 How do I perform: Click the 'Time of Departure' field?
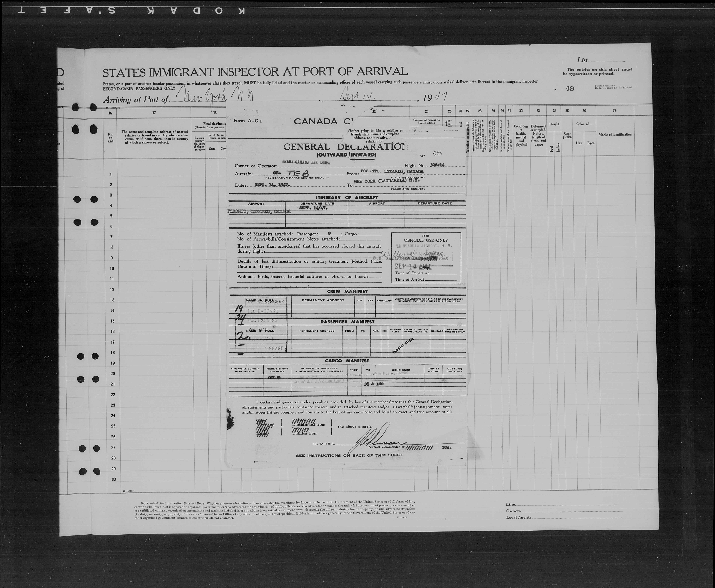pyautogui.click(x=426, y=273)
